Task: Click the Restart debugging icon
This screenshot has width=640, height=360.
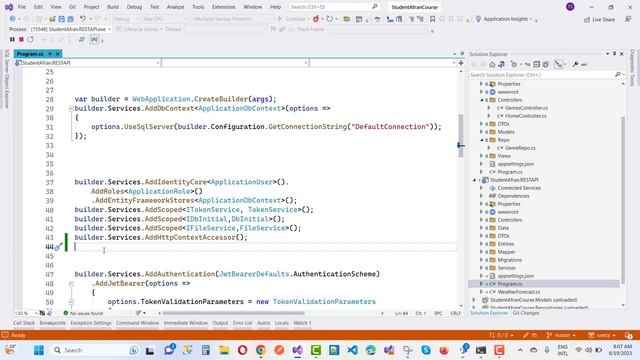Action: coord(30,39)
